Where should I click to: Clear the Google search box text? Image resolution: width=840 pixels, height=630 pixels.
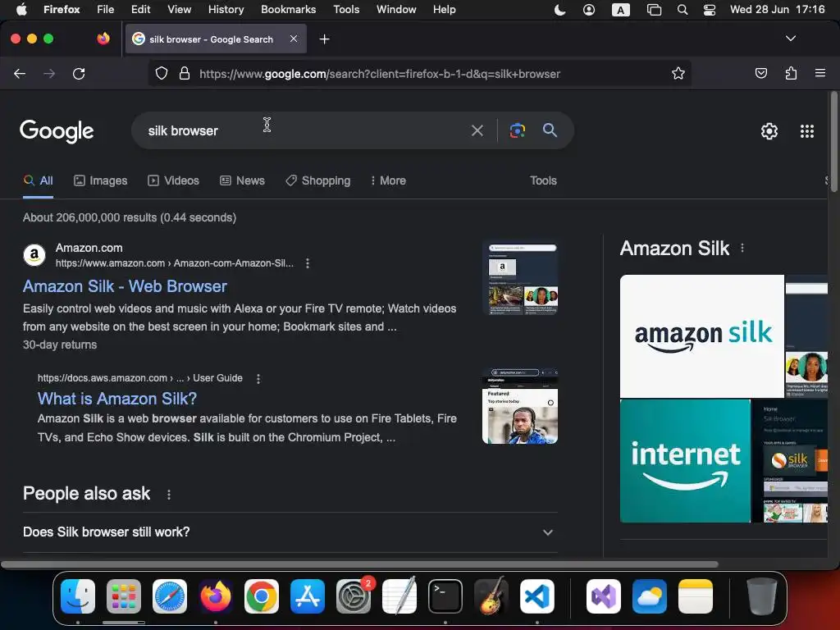click(477, 130)
